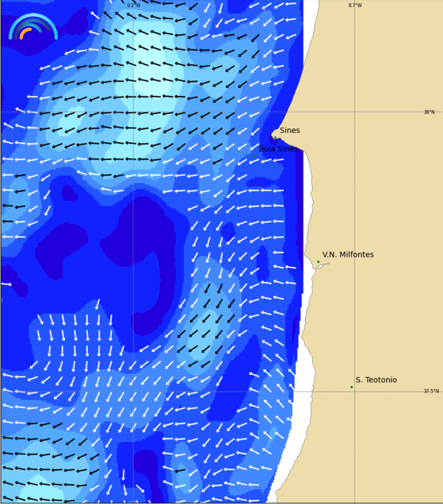The height and width of the screenshot is (504, 443).
Task: Click the 9.2°W and 38°N gridline intersection
Action: (133, 112)
